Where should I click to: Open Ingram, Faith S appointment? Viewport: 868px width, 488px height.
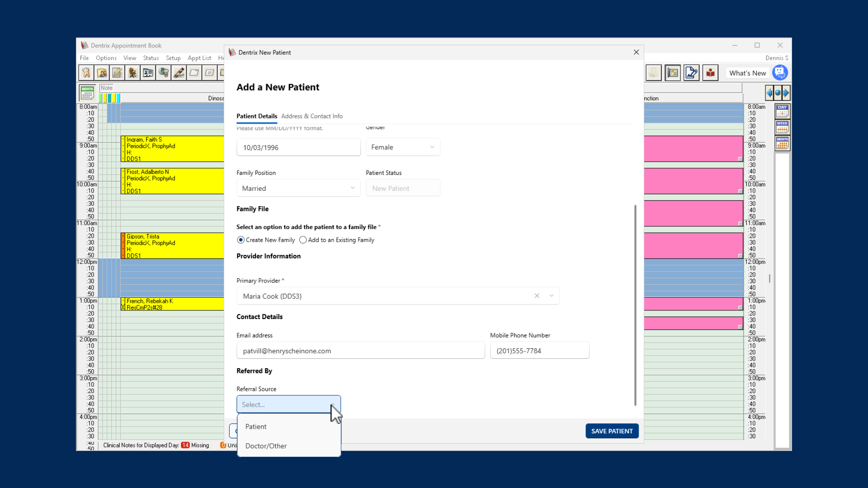(x=172, y=149)
